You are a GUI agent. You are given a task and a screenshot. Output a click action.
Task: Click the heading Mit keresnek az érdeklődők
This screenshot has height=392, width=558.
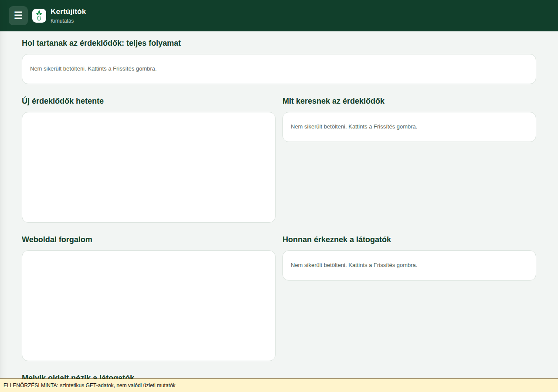pyautogui.click(x=333, y=101)
